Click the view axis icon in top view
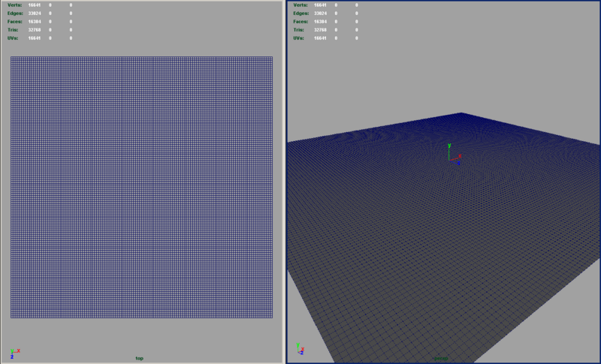The height and width of the screenshot is (364, 601). point(15,353)
